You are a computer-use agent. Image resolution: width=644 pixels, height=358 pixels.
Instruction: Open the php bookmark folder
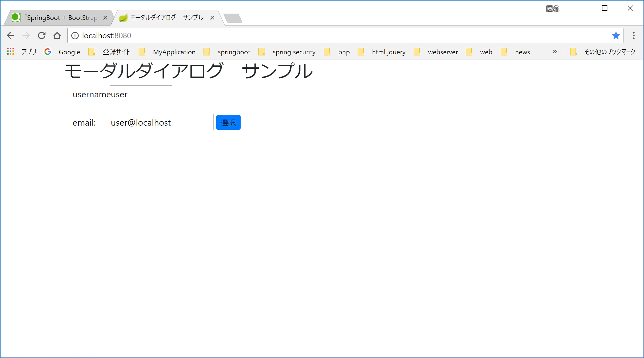coord(337,52)
